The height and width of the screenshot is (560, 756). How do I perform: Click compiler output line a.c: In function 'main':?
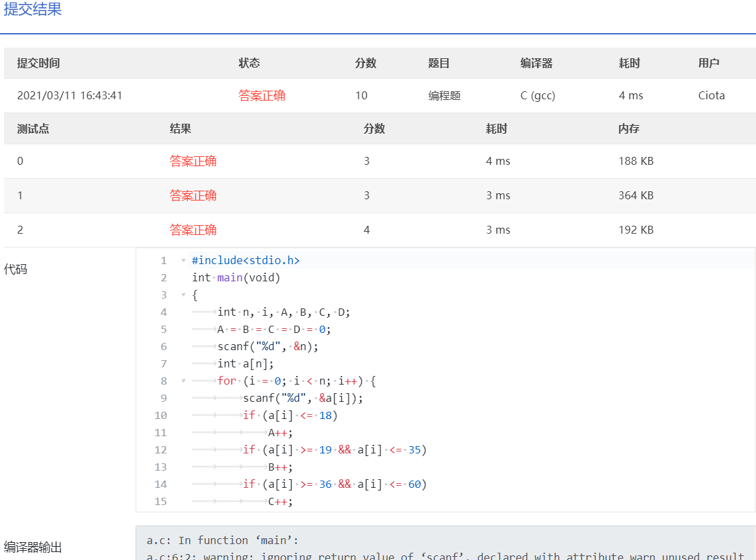click(x=222, y=540)
